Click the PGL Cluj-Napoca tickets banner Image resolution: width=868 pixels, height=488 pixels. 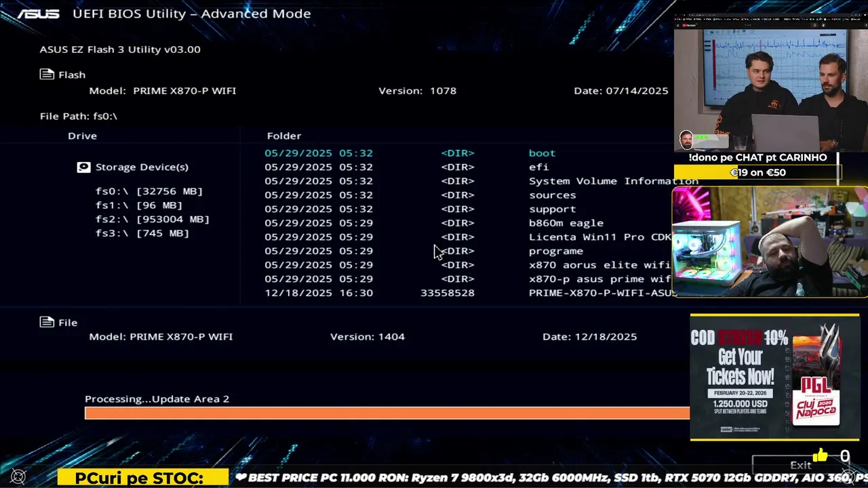pos(774,377)
